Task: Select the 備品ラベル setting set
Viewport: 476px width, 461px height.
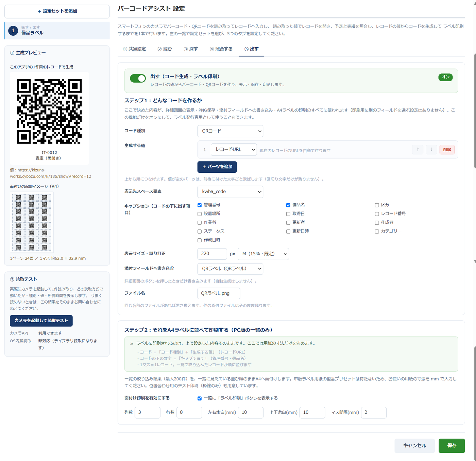Action: [x=57, y=31]
